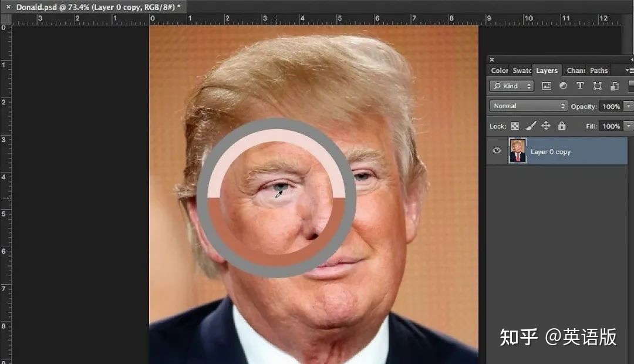Switch to the Paths tab

tap(599, 70)
